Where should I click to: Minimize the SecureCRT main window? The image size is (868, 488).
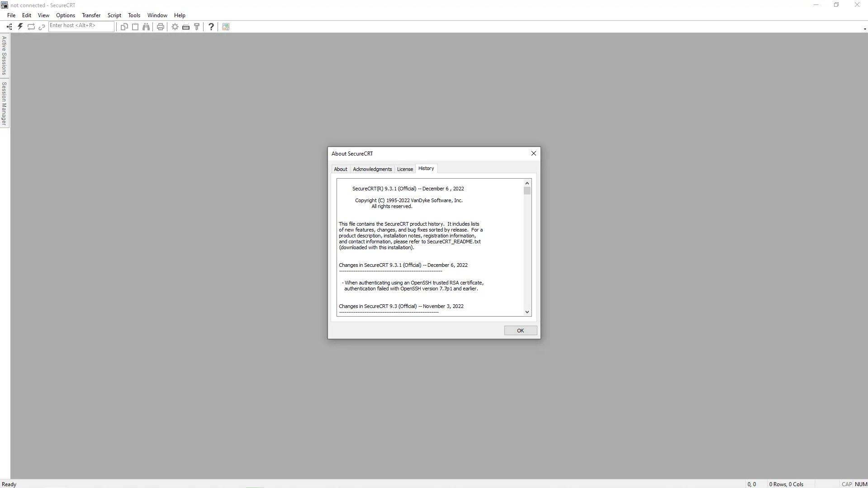[816, 5]
